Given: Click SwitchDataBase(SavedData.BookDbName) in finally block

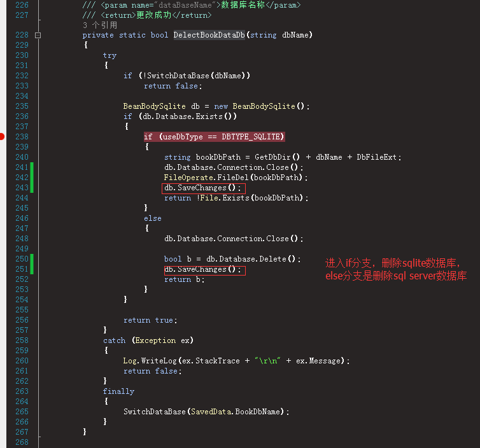Looking at the screenshot, I should pos(206,412).
